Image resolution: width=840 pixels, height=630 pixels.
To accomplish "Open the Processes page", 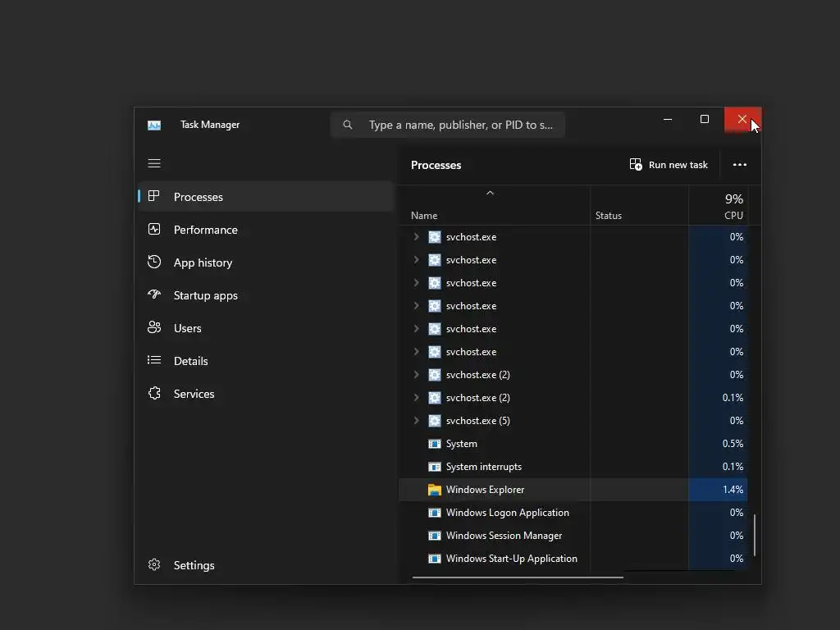I will 267,197.
